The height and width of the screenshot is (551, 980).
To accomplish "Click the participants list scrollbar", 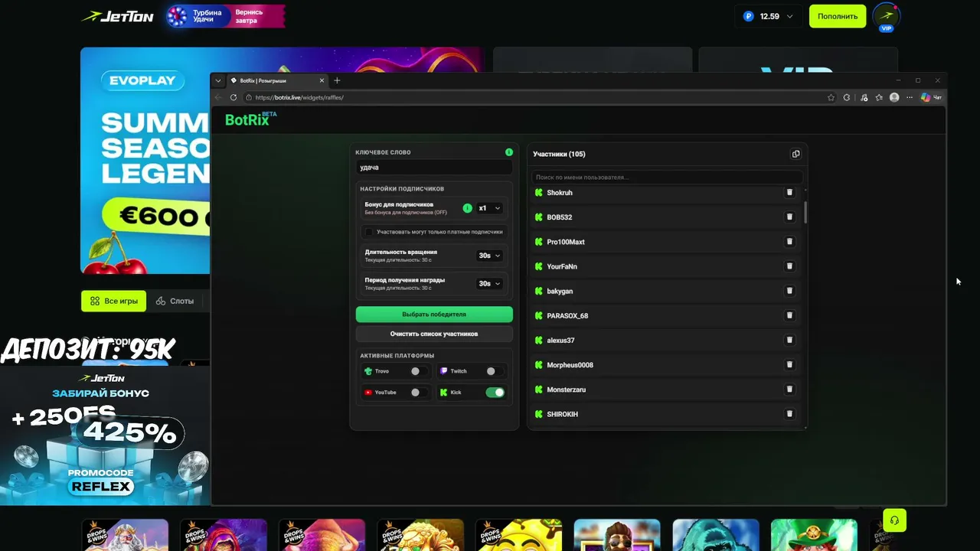I will (805, 212).
